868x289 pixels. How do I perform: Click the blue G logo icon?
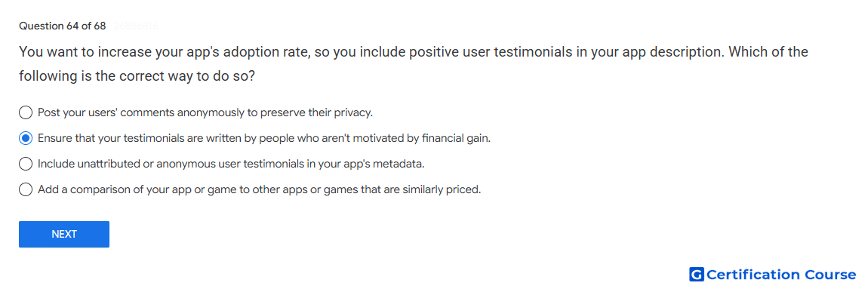[697, 275]
